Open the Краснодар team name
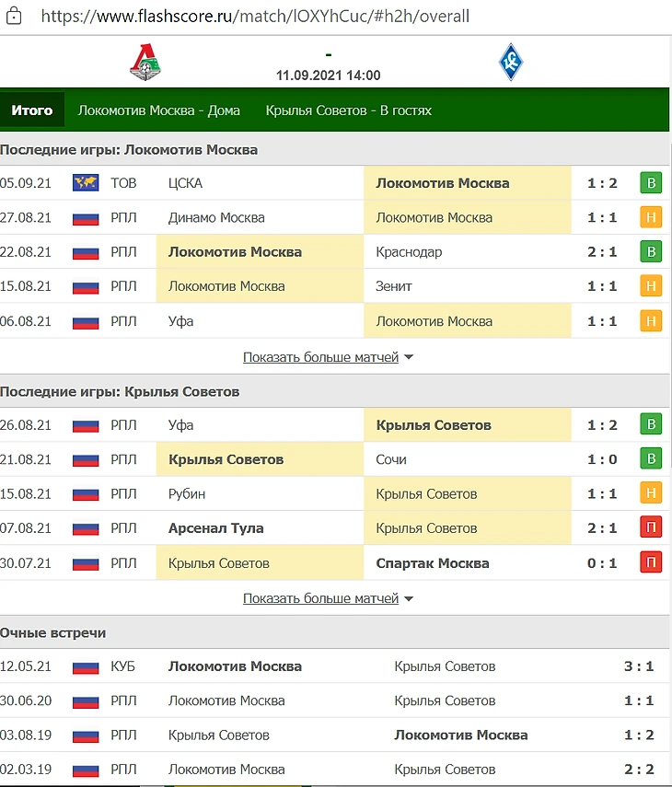Viewport: 672px width, 787px height. 409,252
